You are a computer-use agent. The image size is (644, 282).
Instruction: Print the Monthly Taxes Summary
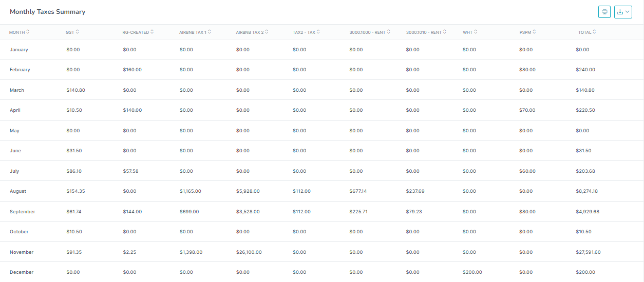click(604, 12)
